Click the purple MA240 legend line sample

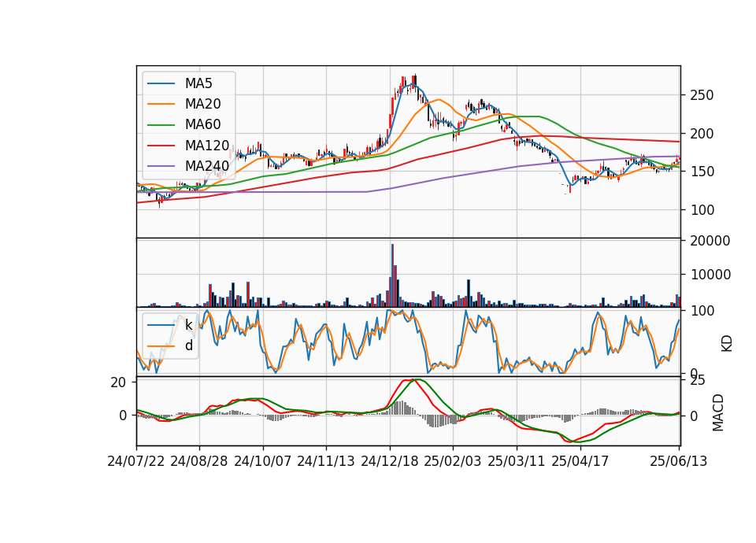(x=161, y=166)
